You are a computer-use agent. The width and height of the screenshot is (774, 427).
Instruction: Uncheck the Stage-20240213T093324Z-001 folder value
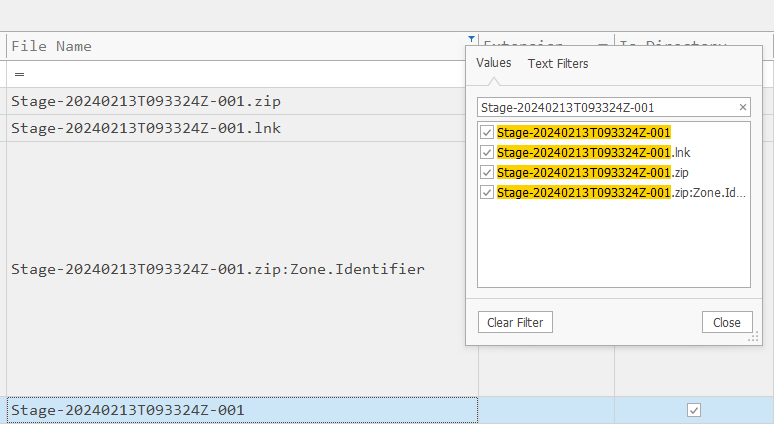pos(487,132)
